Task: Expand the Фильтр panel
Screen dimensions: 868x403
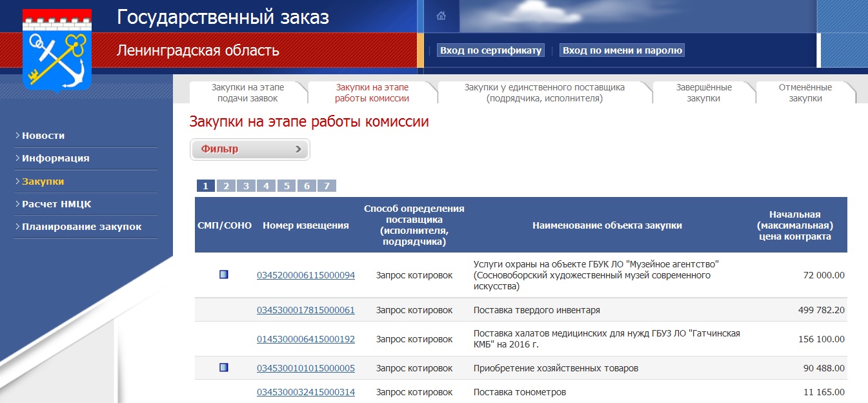Action: click(x=250, y=149)
